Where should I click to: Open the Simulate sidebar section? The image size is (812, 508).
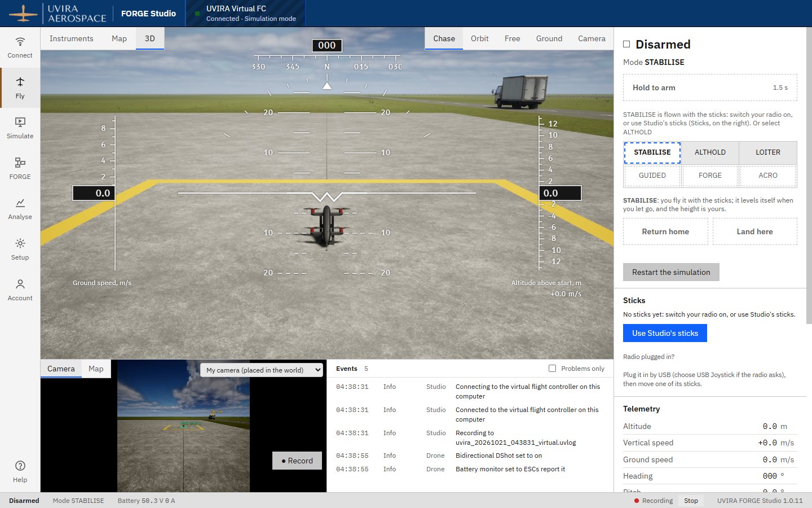(20, 128)
